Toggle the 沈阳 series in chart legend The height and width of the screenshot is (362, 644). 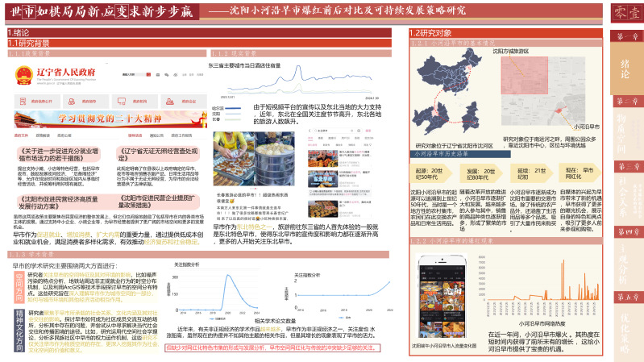tap(217, 113)
